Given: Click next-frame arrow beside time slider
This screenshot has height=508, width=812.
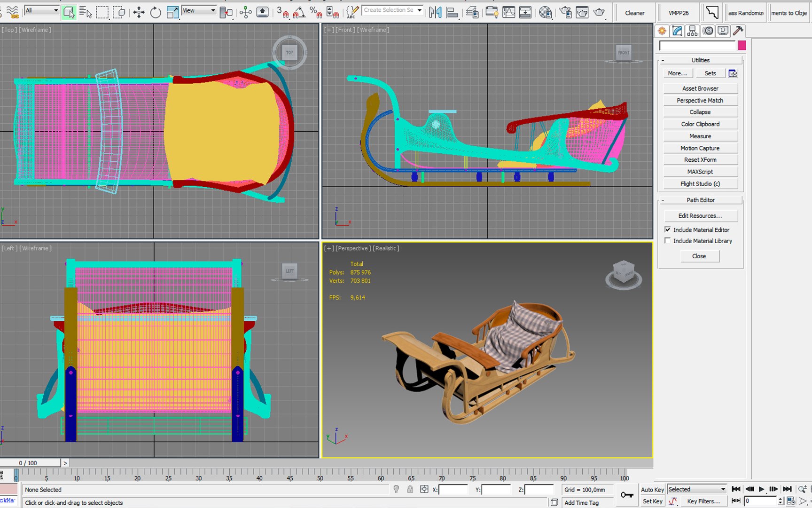Looking at the screenshot, I should (x=65, y=463).
